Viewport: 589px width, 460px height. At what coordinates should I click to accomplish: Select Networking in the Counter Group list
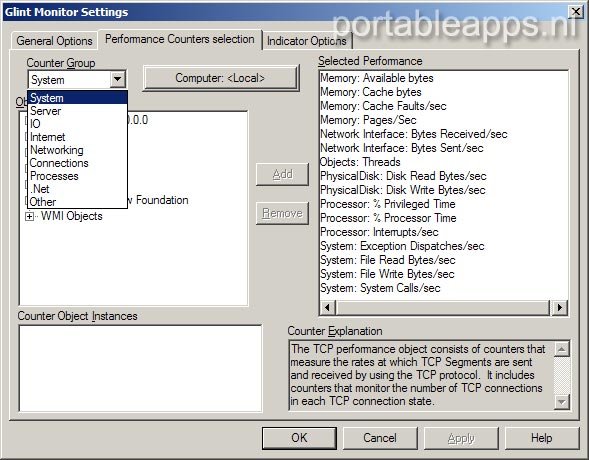tap(77, 150)
